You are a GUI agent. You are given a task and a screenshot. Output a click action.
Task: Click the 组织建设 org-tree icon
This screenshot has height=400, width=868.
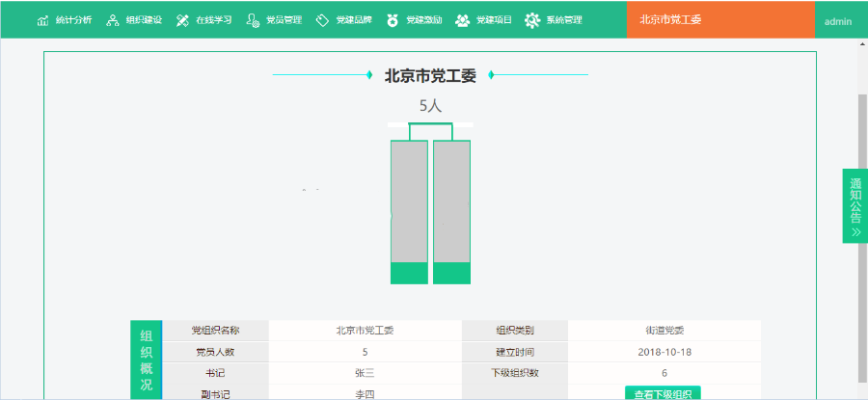click(113, 21)
